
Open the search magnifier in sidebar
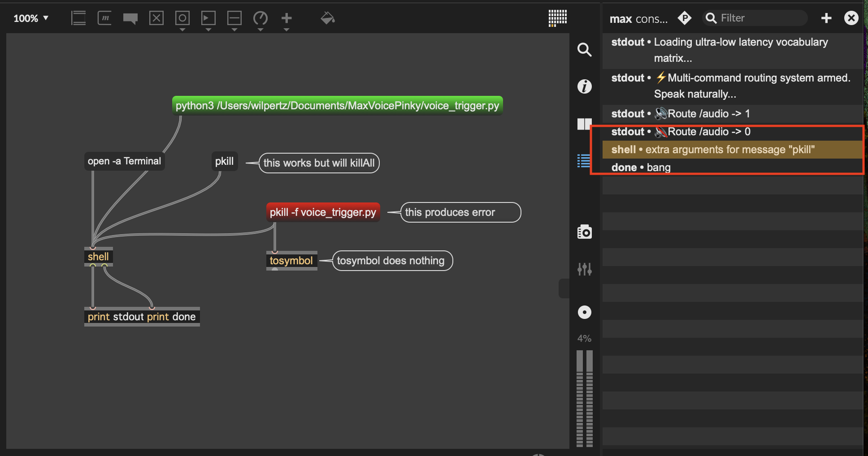click(584, 49)
